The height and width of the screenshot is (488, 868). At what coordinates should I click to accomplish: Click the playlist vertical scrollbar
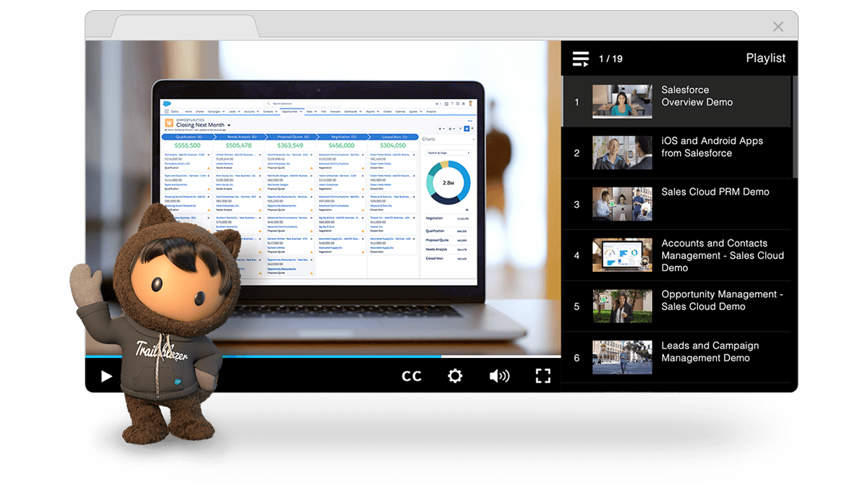795,127
